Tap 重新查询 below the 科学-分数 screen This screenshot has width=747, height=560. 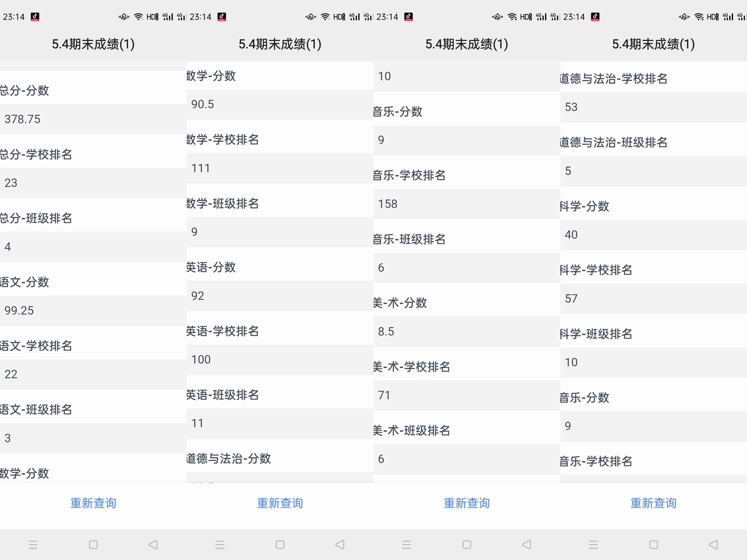653,503
